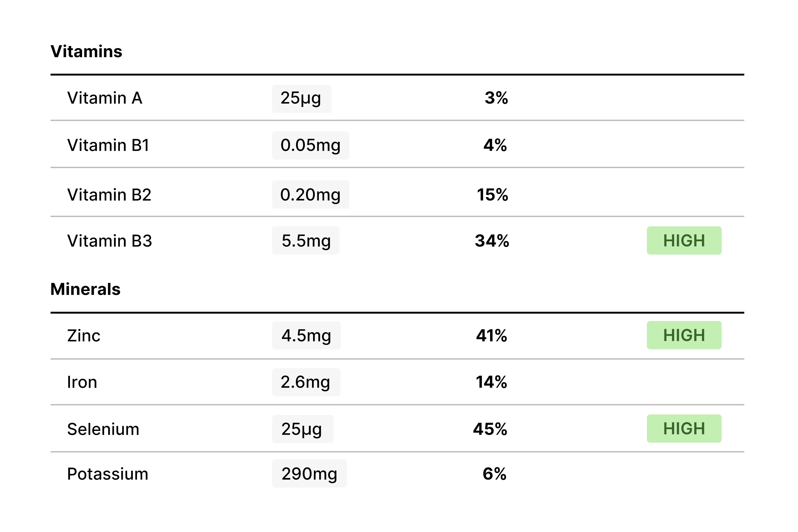Select the 4.5mg Zinc amount chip
798x532 pixels.
coord(306,335)
